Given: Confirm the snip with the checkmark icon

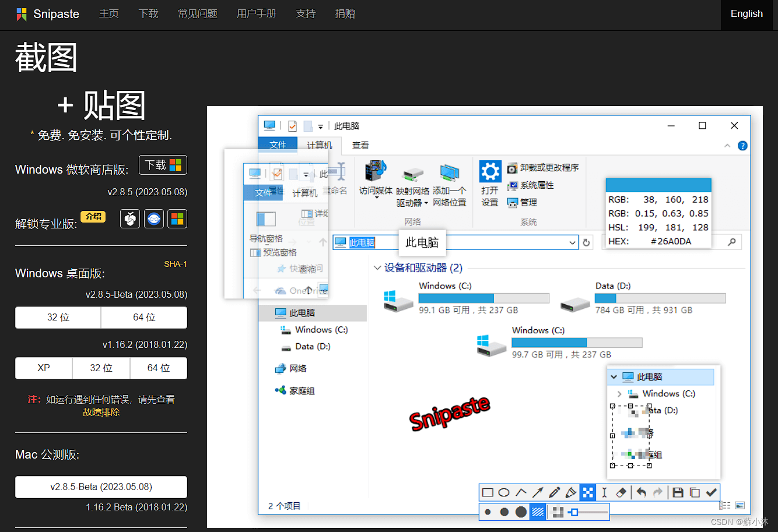Looking at the screenshot, I should tap(712, 492).
